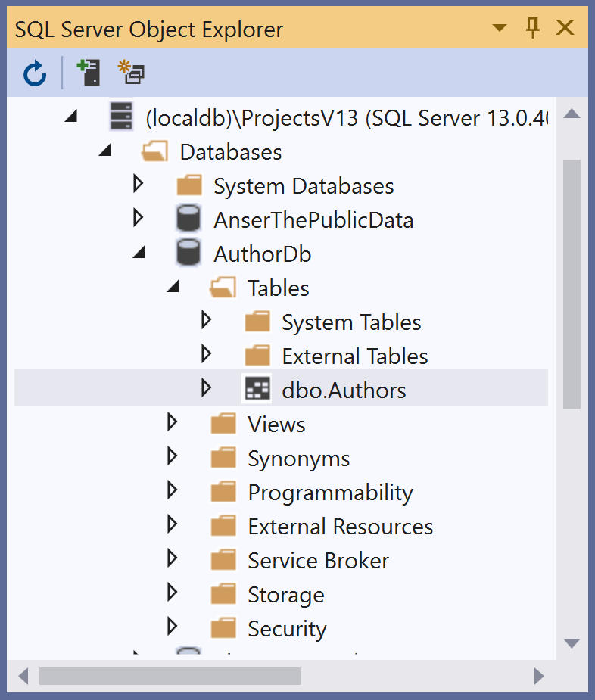Screen dimensions: 595x700
Task: Click the Views folder icon
Action: (223, 423)
